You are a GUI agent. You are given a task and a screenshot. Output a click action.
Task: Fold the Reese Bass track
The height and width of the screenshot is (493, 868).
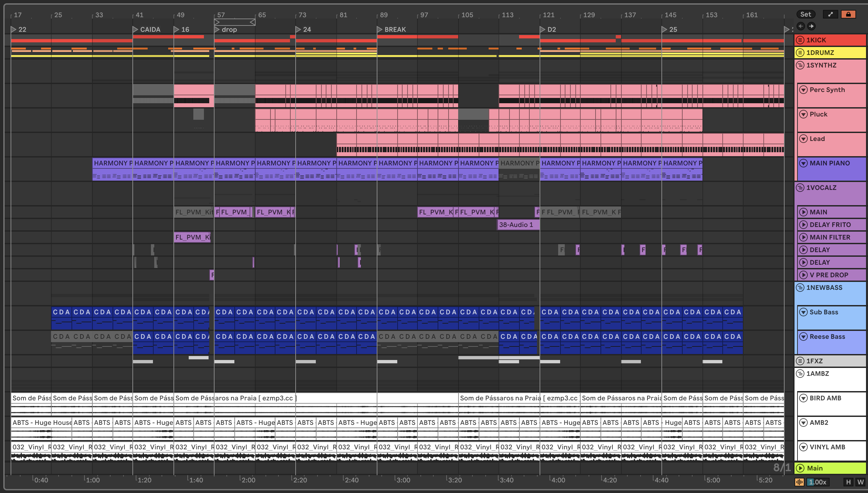tap(803, 336)
